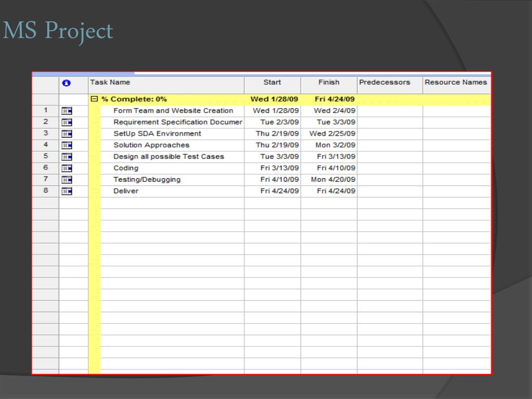This screenshot has height=399, width=532.
Task: Click start date Thu 2/19/09 of SetUp SDA Environment
Action: (x=277, y=134)
